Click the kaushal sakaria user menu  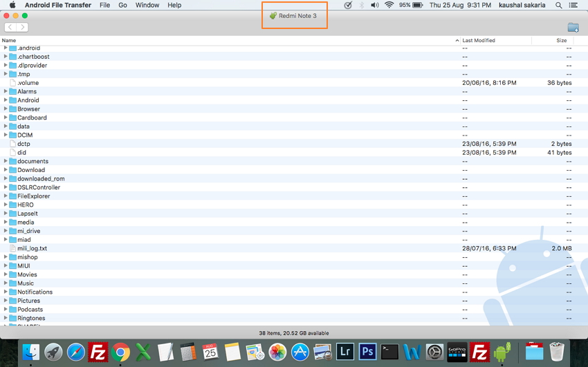[x=522, y=6]
